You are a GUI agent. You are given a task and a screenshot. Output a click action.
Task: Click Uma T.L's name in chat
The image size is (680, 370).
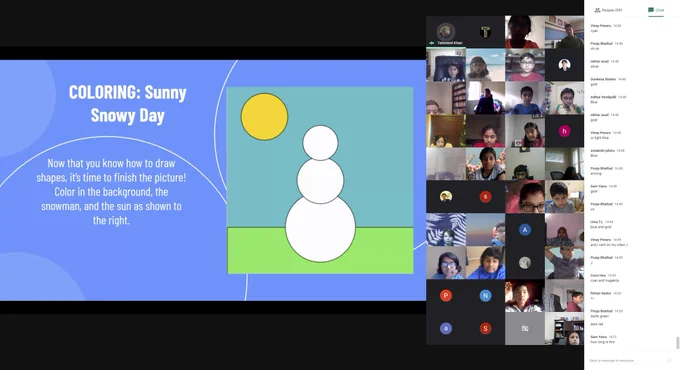click(x=597, y=222)
